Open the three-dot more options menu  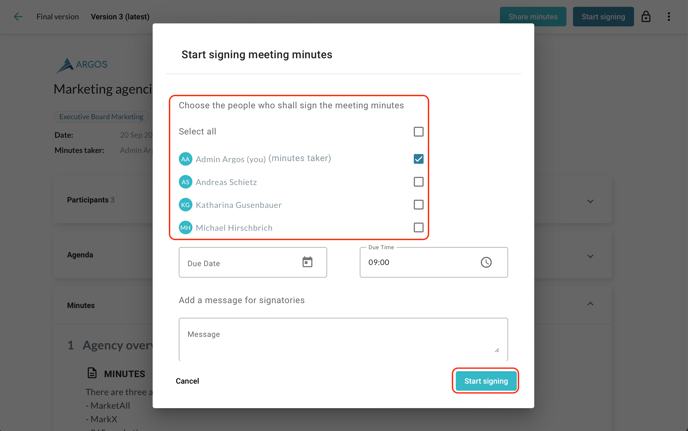tap(669, 17)
